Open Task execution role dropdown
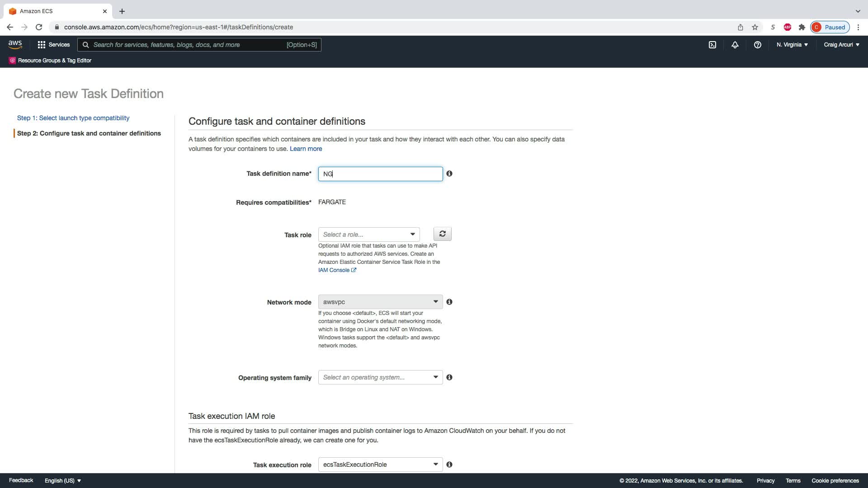Viewport: 868px width, 488px height. click(380, 465)
